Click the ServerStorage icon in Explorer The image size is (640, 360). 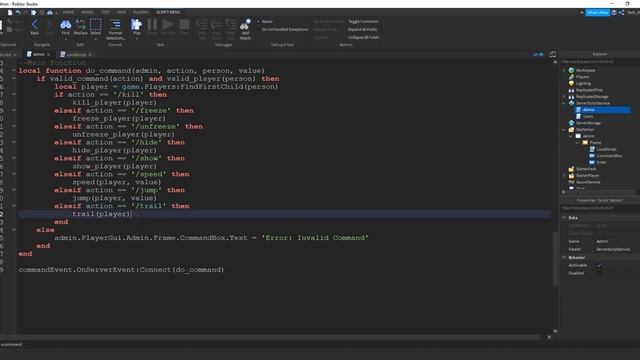571,123
